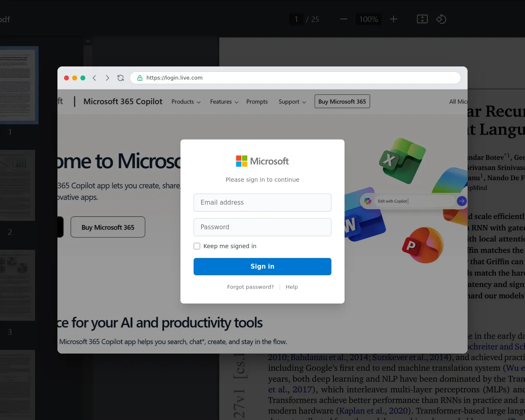Click the blue Sign in button
Viewport: 525px width, 420px height.
[262, 267]
